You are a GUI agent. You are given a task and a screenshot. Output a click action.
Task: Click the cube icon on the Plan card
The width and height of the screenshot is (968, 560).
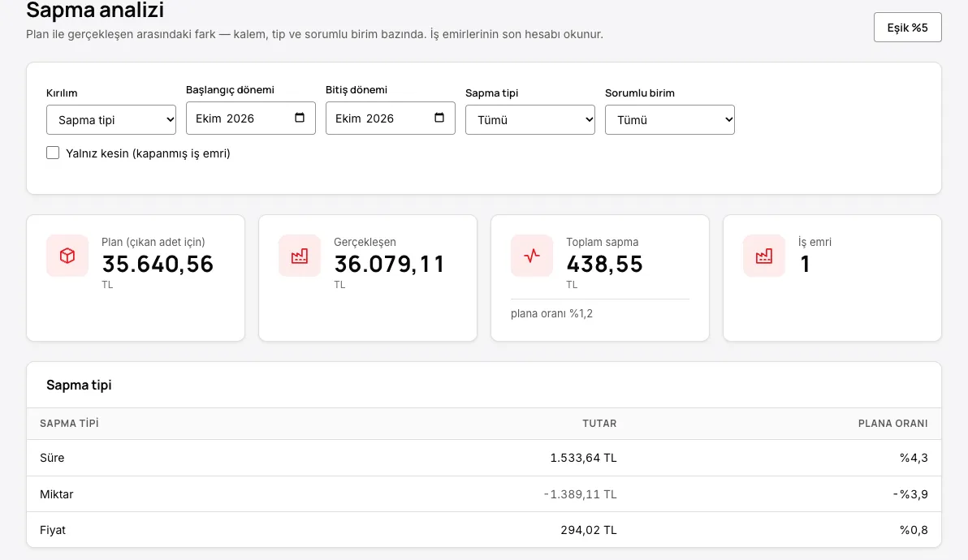pos(67,256)
